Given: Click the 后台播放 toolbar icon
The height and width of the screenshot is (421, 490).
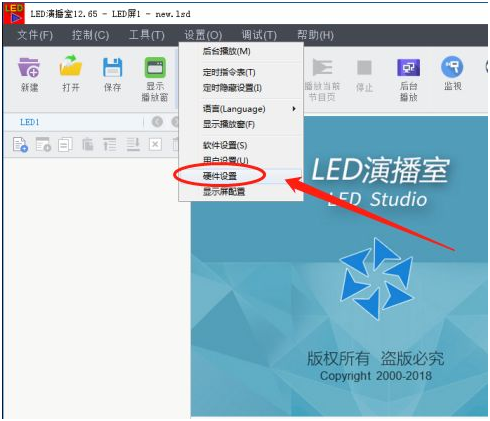Looking at the screenshot, I should point(408,68).
